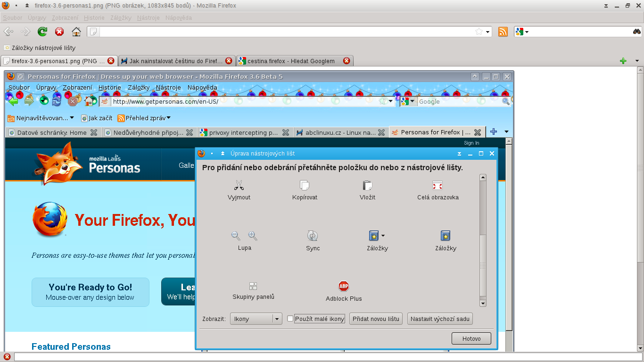The image size is (644, 362).
Task: Click the Adblock Plus ABP icon
Action: (x=344, y=286)
